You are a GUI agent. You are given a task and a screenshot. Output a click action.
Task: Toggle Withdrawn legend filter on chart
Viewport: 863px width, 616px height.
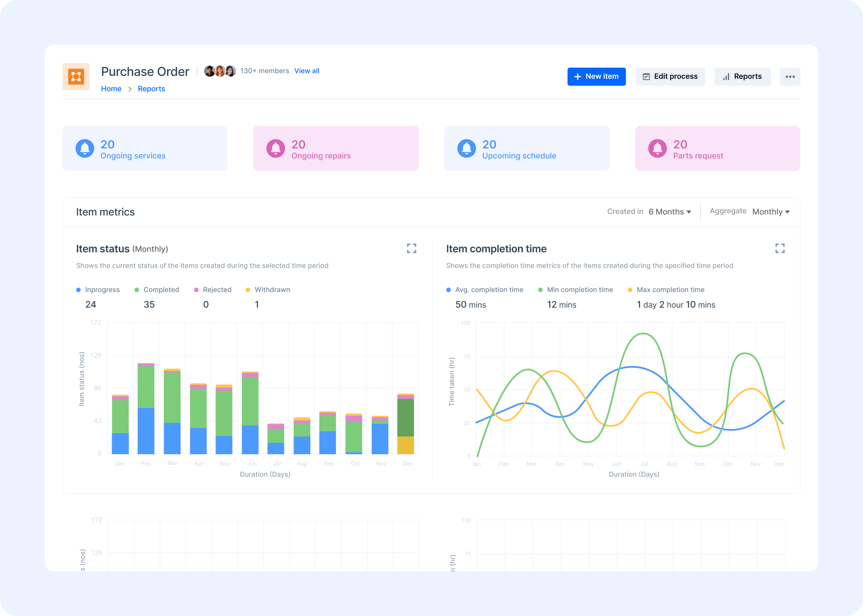[x=266, y=289]
